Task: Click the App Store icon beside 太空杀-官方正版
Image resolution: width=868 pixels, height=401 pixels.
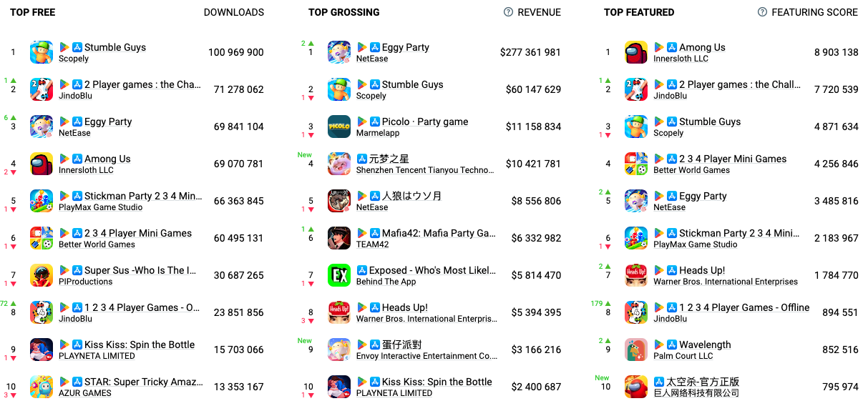Action: (659, 382)
